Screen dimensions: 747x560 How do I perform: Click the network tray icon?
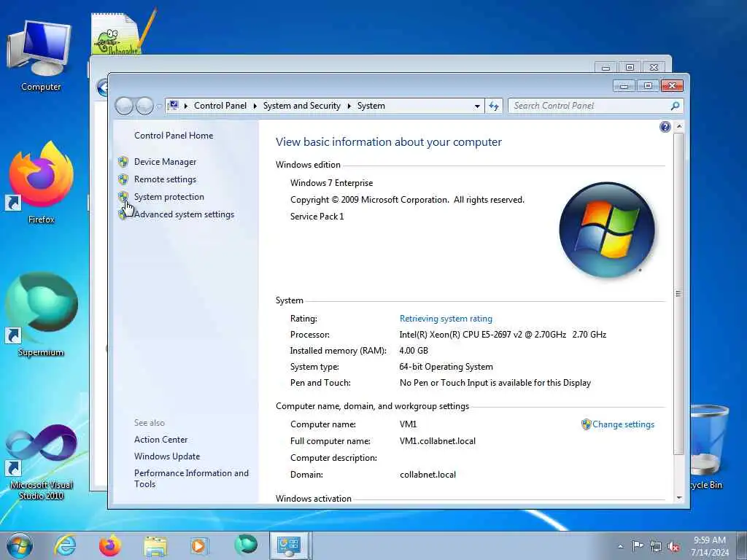pyautogui.click(x=656, y=546)
